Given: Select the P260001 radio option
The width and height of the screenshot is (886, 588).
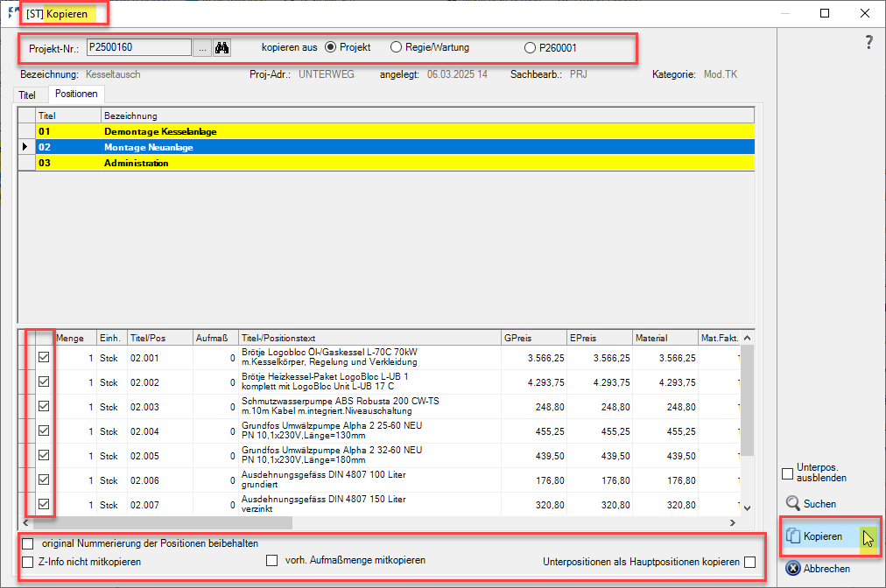Looking at the screenshot, I should (530, 48).
